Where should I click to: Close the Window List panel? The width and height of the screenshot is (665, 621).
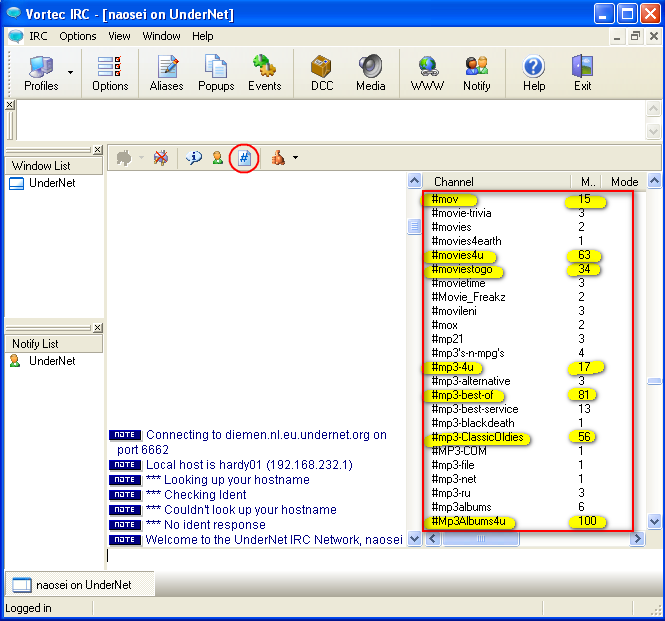[x=98, y=150]
